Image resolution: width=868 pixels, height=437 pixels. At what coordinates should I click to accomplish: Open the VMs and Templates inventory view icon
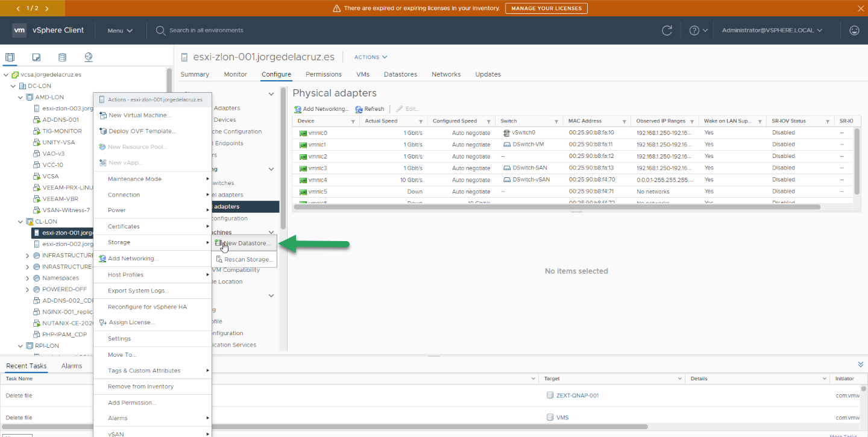(x=36, y=57)
